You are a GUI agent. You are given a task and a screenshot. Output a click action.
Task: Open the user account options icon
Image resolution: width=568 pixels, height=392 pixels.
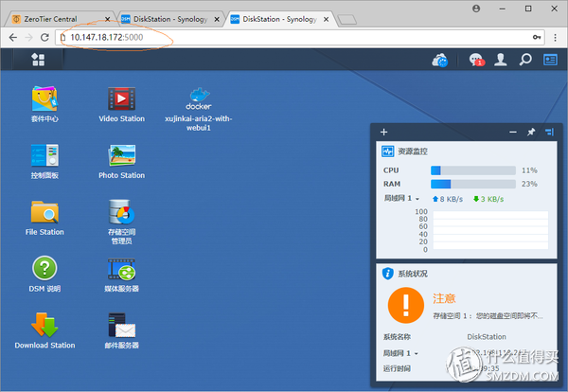coord(501,60)
